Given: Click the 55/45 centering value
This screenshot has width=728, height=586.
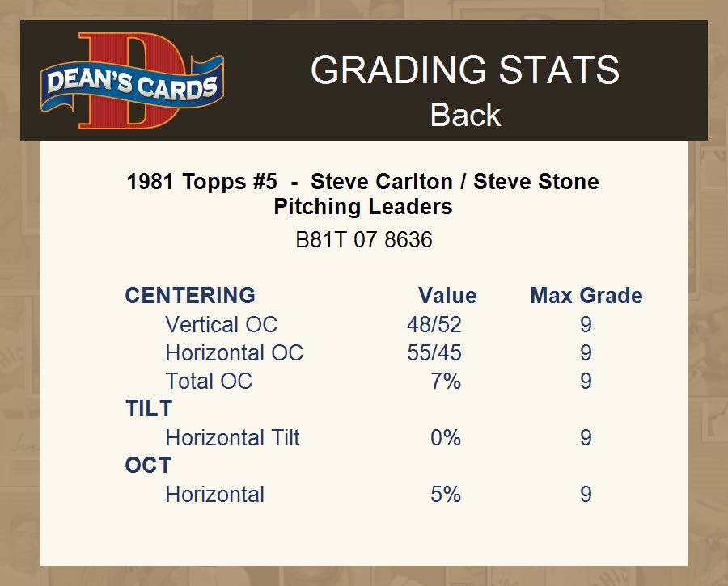Looking at the screenshot, I should point(434,353).
